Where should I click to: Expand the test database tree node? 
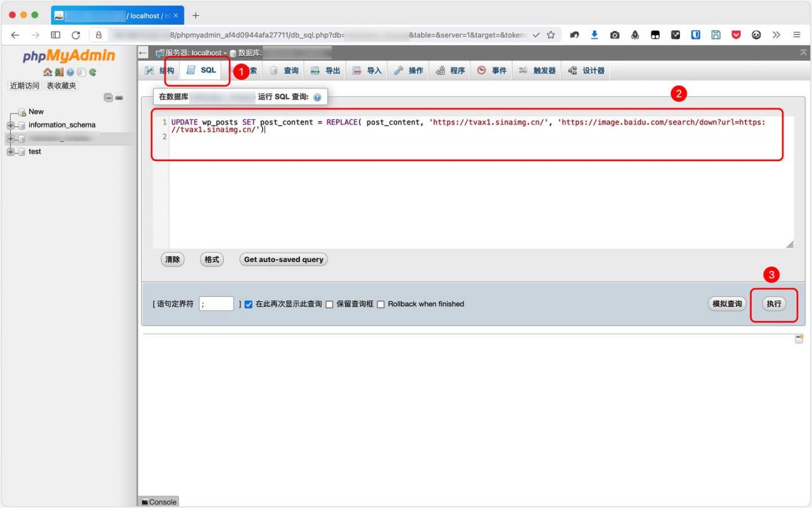point(10,152)
